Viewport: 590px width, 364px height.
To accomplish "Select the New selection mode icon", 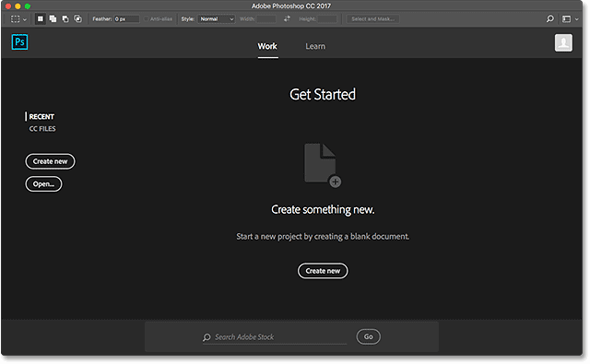I will tap(41, 18).
